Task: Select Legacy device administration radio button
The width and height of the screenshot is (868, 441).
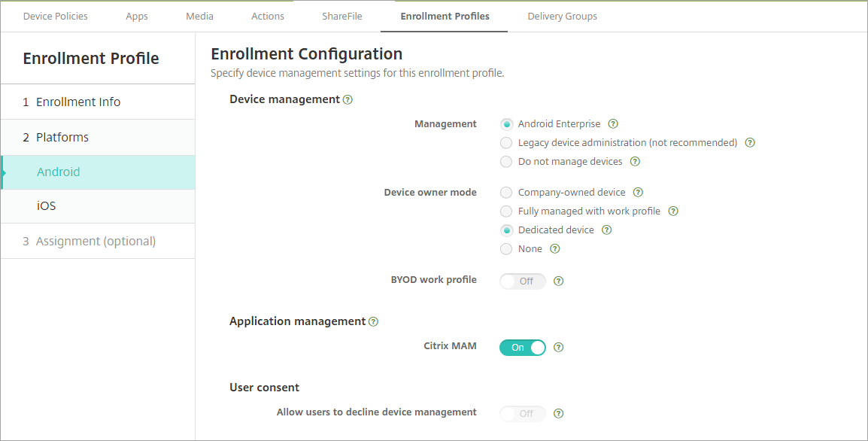Action: [507, 143]
